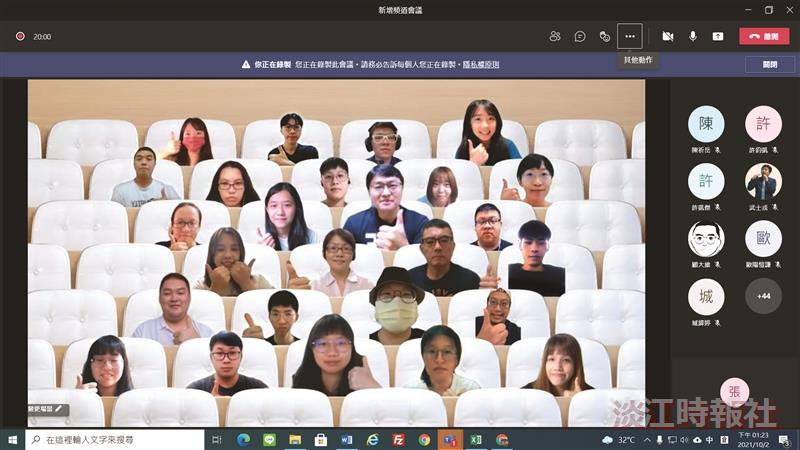
Task: Open Word from the taskbar
Action: pyautogui.click(x=346, y=439)
